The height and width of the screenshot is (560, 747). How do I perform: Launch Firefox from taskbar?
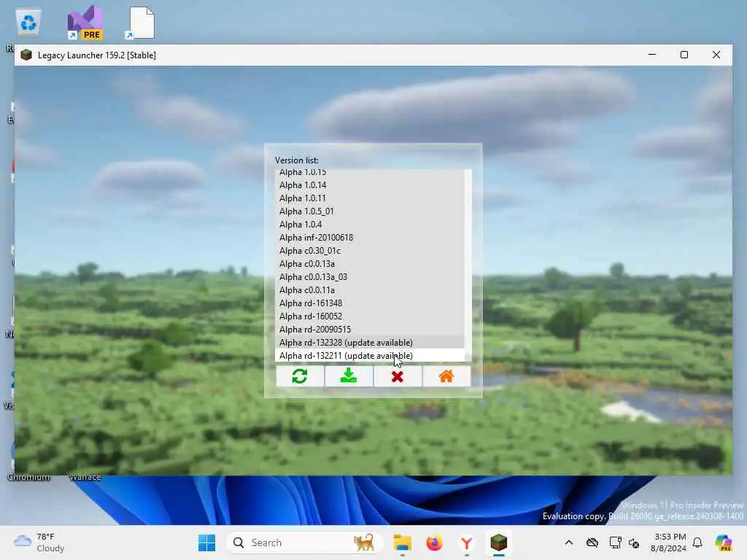tap(435, 542)
